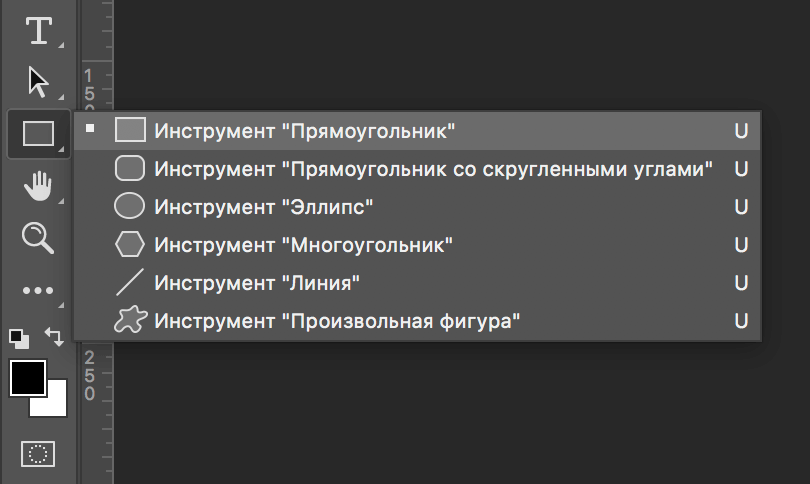Choose Инструмент "Прямоугольник" from flyout

click(305, 130)
